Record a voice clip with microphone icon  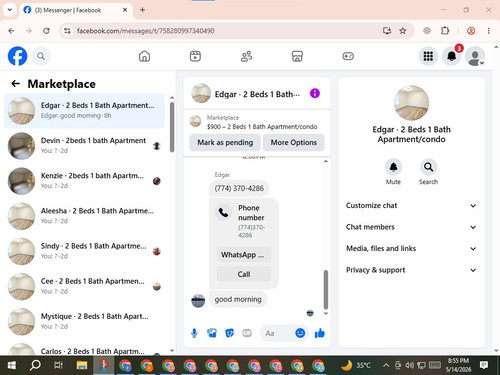point(194,333)
